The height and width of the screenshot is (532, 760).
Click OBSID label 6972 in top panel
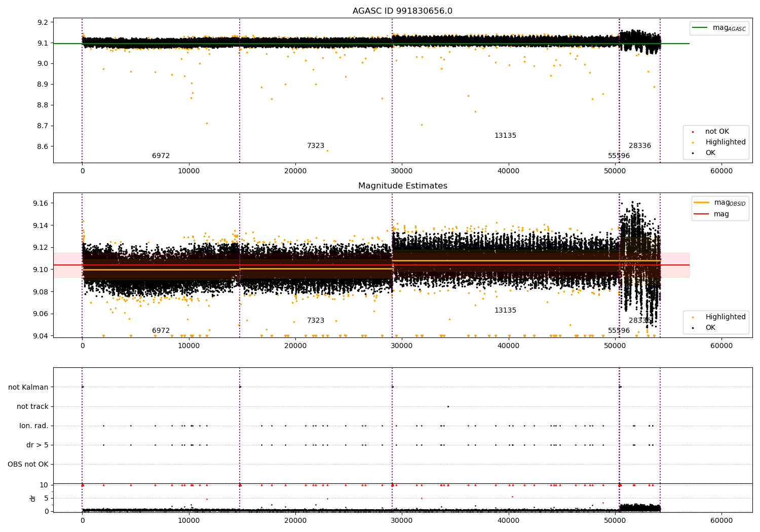(x=161, y=156)
